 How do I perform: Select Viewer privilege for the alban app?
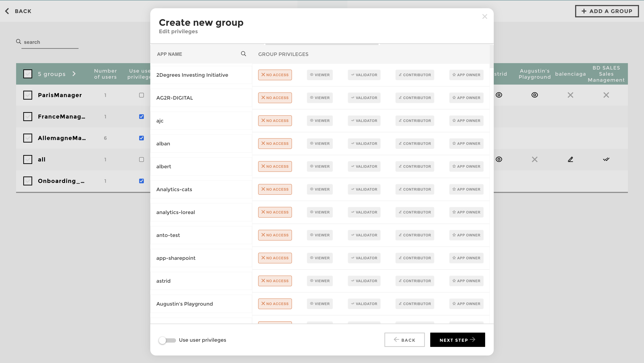point(319,143)
